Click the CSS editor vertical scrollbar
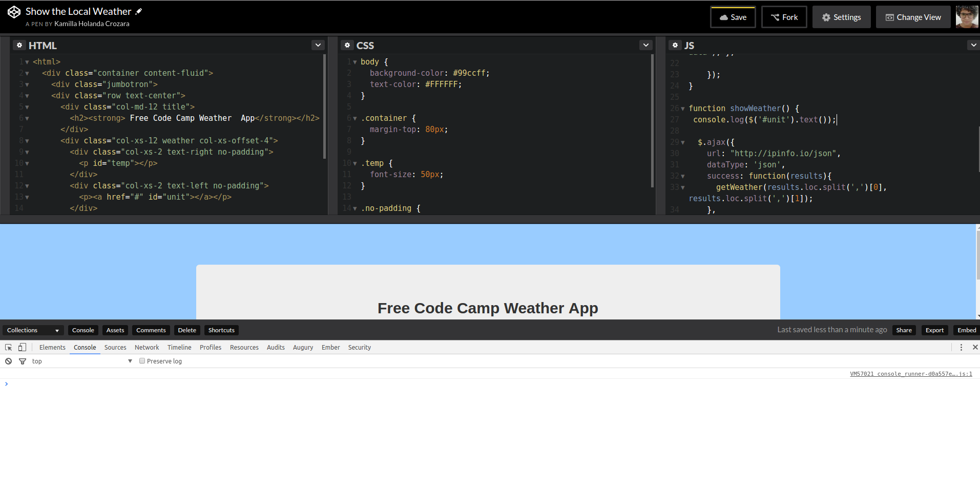This screenshot has height=493, width=980. tap(652, 121)
